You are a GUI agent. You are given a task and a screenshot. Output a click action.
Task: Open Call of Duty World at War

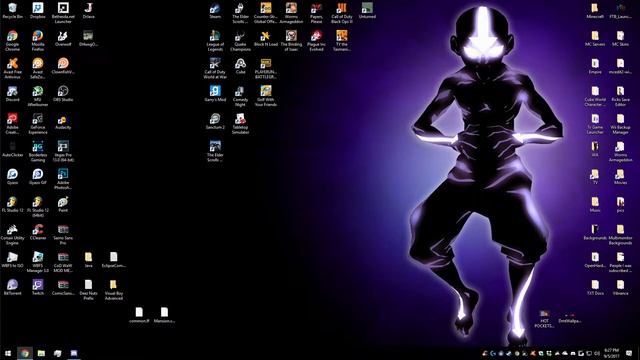[x=215, y=68]
